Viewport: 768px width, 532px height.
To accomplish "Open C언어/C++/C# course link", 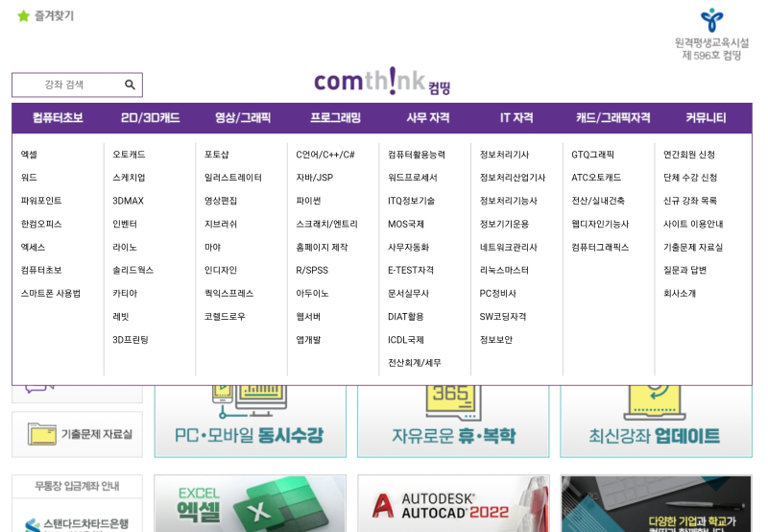I will pos(325,155).
